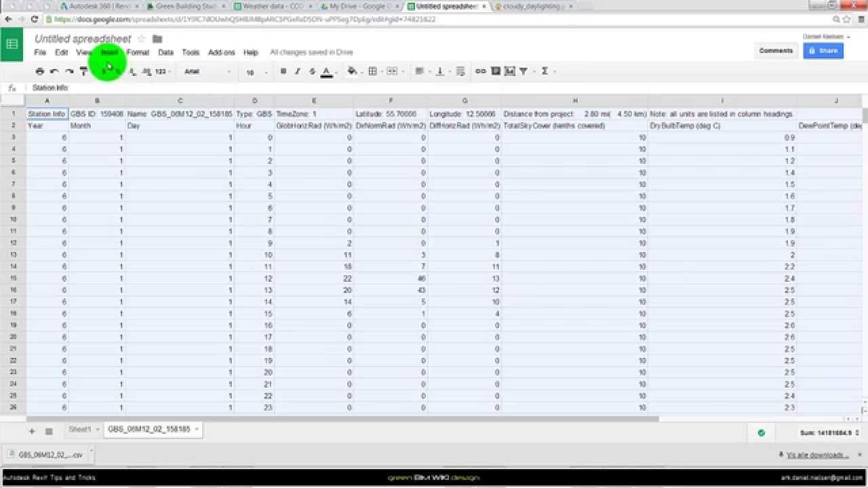868x488 pixels.
Task: Switch to My Drive Google browser tab
Action: tap(359, 6)
